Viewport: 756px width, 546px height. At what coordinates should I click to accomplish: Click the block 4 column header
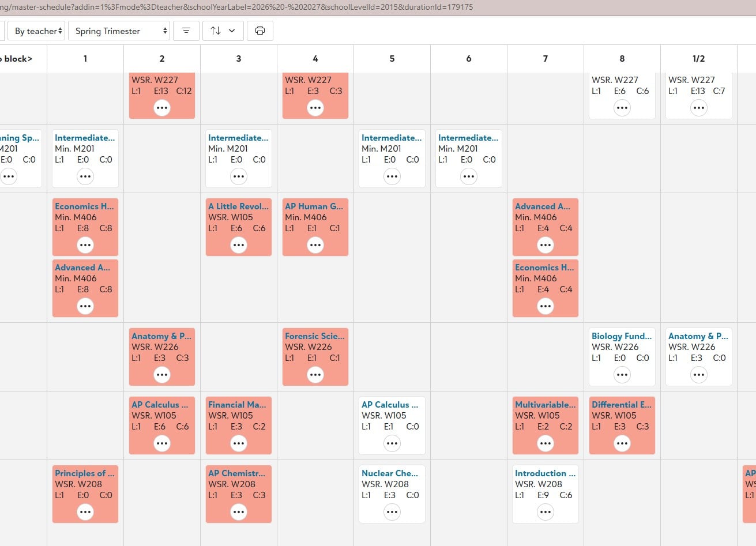click(315, 59)
